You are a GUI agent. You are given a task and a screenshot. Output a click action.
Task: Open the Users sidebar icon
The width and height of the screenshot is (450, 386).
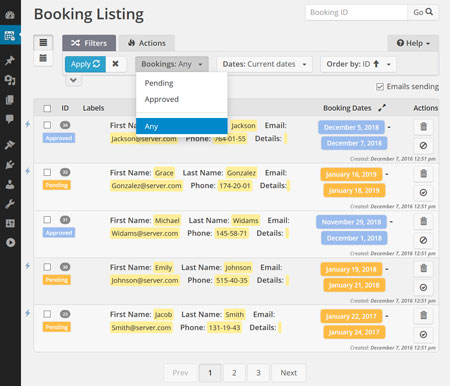point(10,184)
